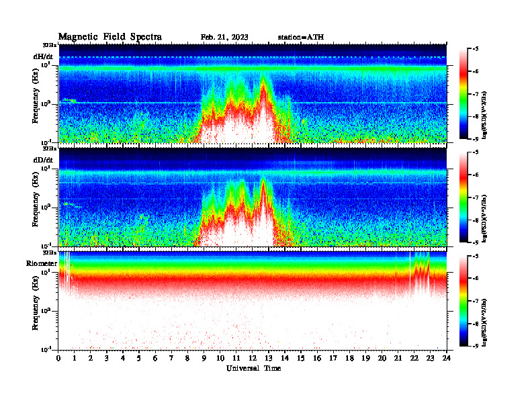The width and height of the screenshot is (532, 411).
Task: Click the log(PSD) label beside dH/dt color scale
Action: click(484, 115)
